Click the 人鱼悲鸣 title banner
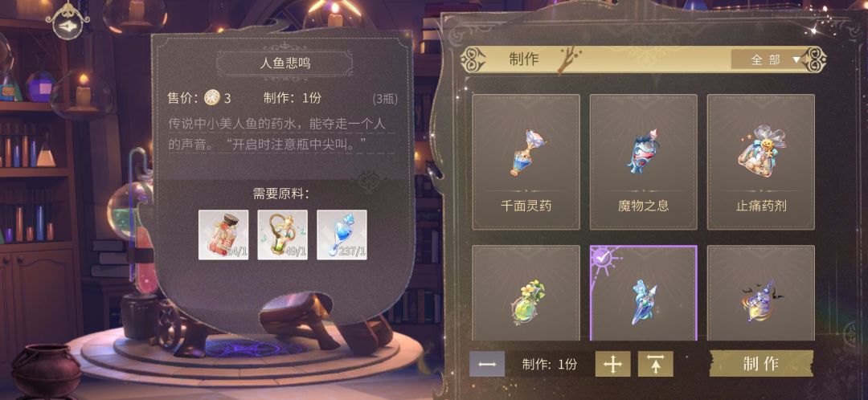This screenshot has width=868, height=400. tap(285, 63)
